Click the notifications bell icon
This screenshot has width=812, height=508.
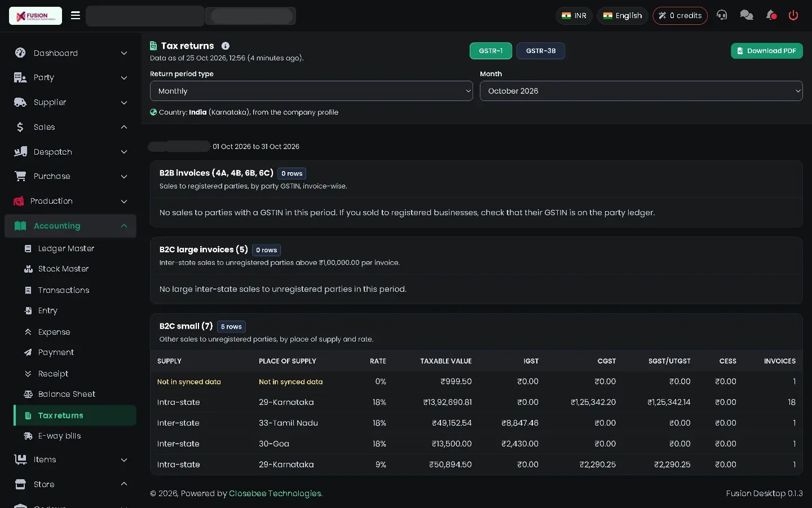(x=771, y=15)
